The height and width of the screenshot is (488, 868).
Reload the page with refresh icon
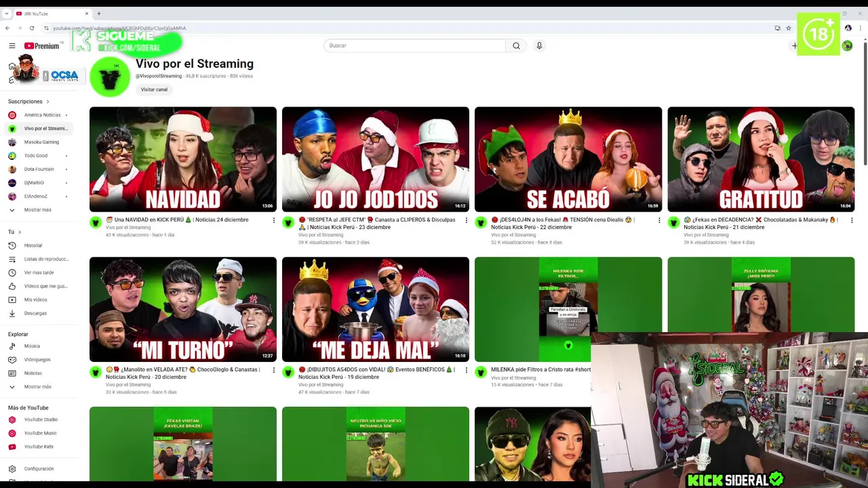click(x=32, y=28)
